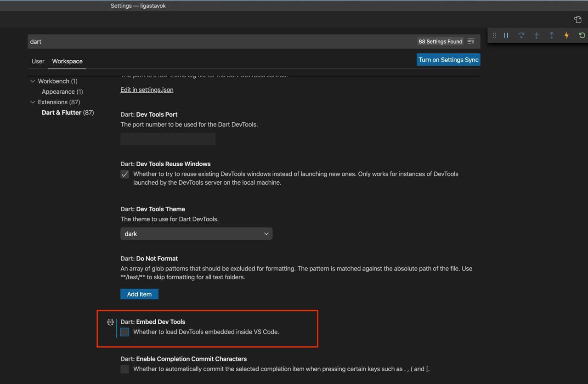Select Dart & Flutter (87) tree item
The image size is (588, 384).
[x=68, y=113]
